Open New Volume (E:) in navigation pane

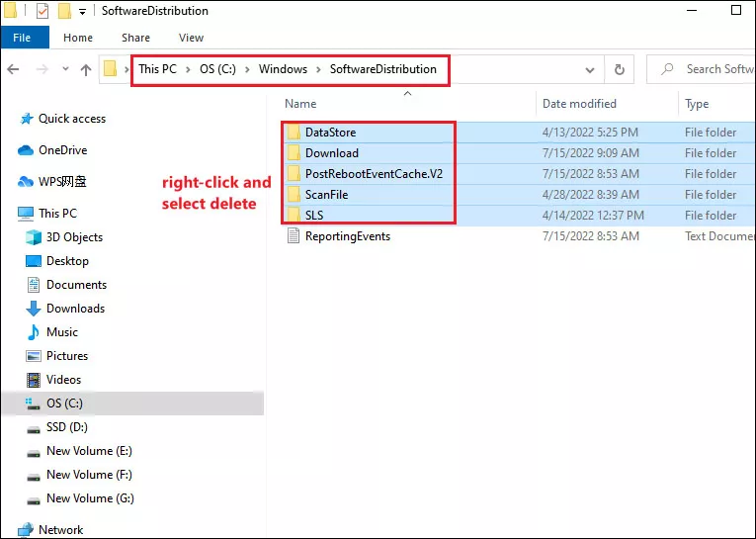89,451
